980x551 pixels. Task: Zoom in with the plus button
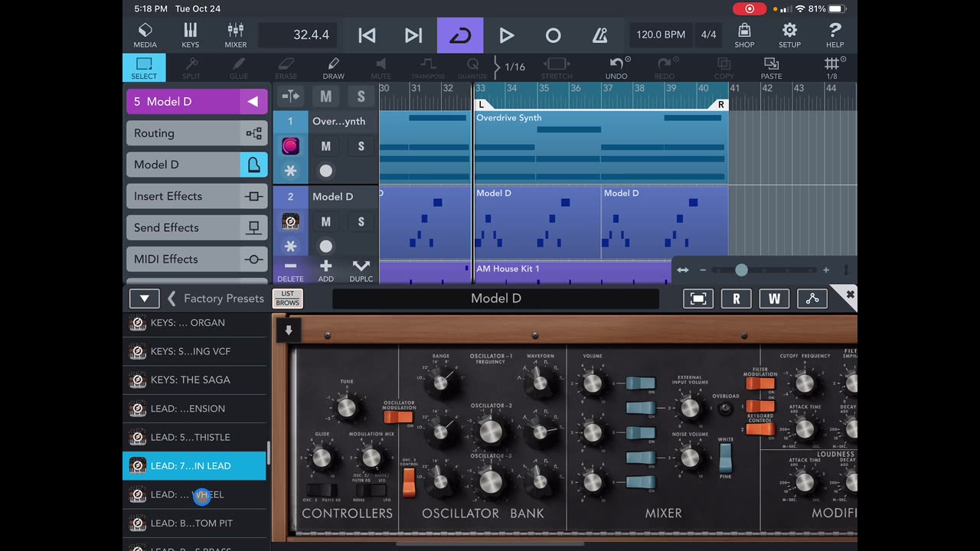pyautogui.click(x=826, y=270)
